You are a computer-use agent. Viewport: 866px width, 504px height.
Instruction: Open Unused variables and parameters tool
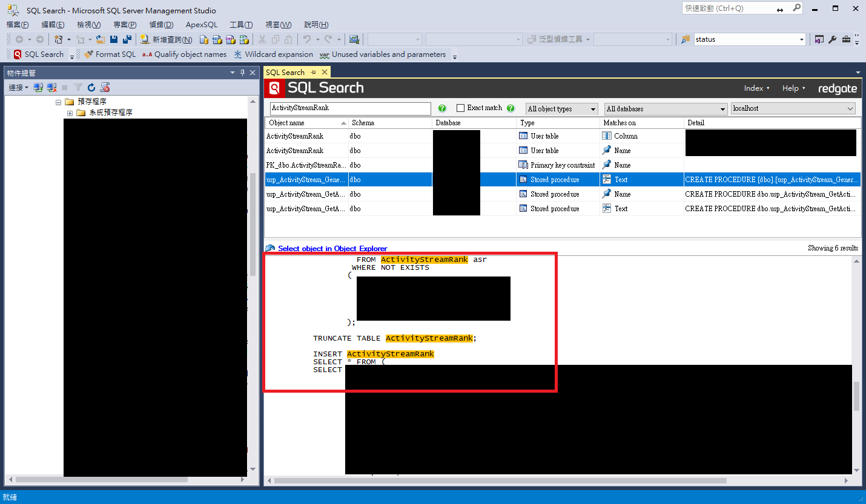point(388,54)
